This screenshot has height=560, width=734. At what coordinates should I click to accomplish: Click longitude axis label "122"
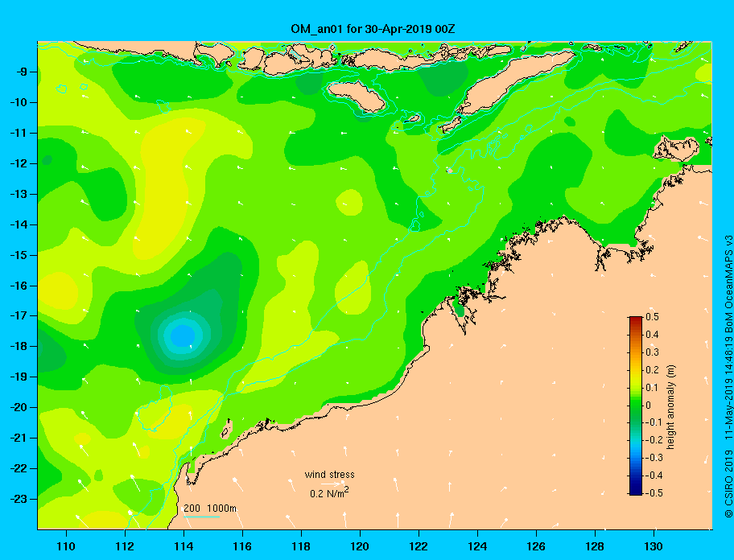click(419, 546)
